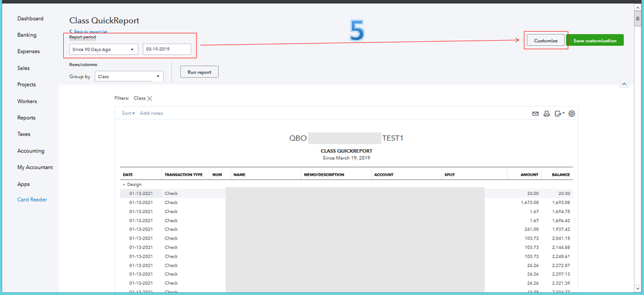Click the AMOUNT column header
This screenshot has width=644, height=295.
[x=529, y=174]
